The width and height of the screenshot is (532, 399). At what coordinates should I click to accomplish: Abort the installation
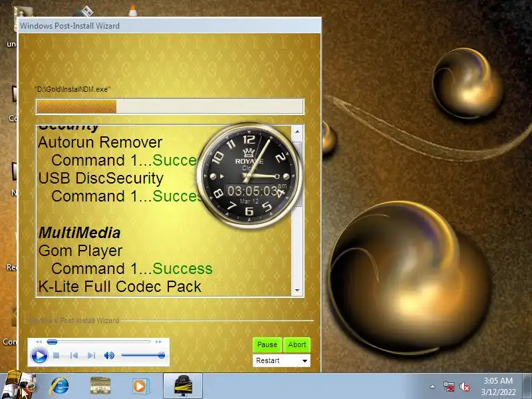297,344
